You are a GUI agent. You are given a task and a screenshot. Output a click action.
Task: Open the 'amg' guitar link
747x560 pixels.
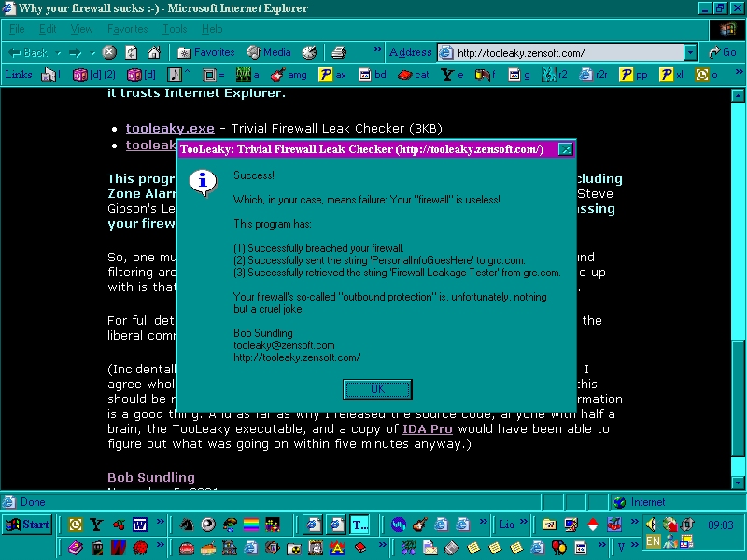click(289, 75)
